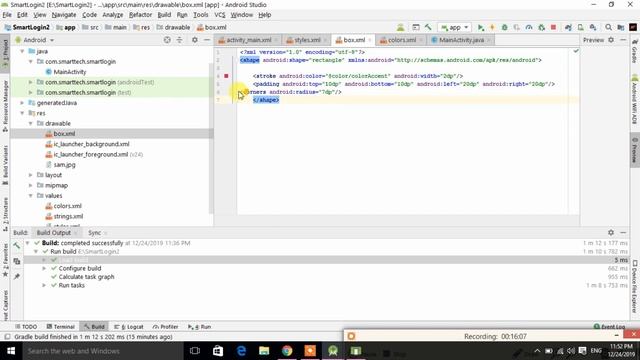Viewport: 640px width, 360px height.
Task: Open the app run configuration dropdown
Action: tap(455, 27)
